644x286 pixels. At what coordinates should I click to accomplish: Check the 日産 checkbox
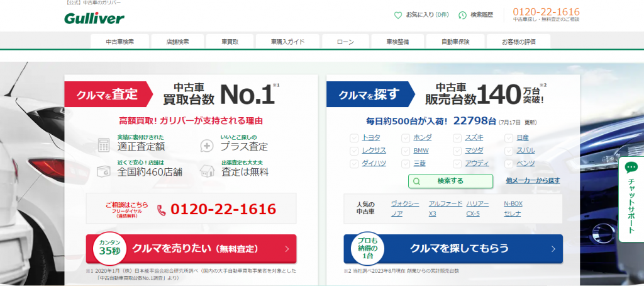click(509, 138)
